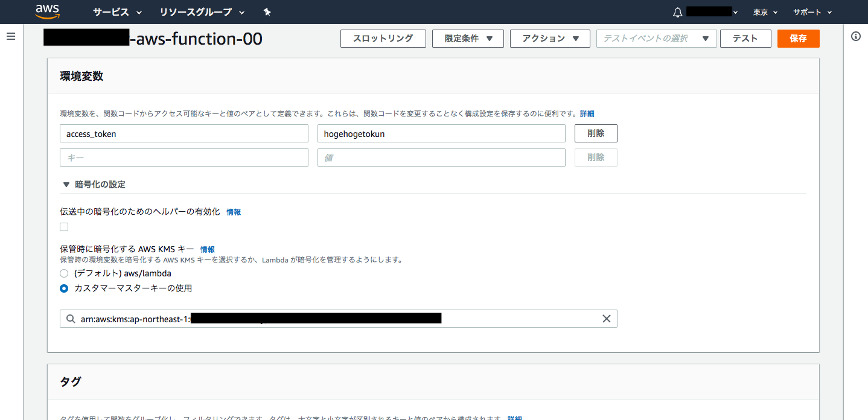Open notifications bell icon
The width and height of the screenshot is (868, 420).
coord(678,12)
